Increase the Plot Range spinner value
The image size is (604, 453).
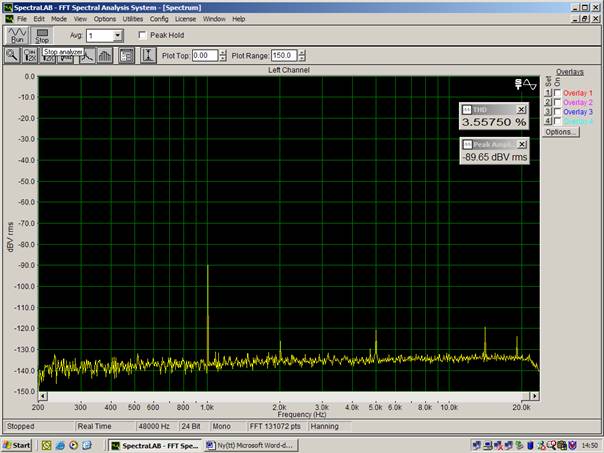pos(302,53)
